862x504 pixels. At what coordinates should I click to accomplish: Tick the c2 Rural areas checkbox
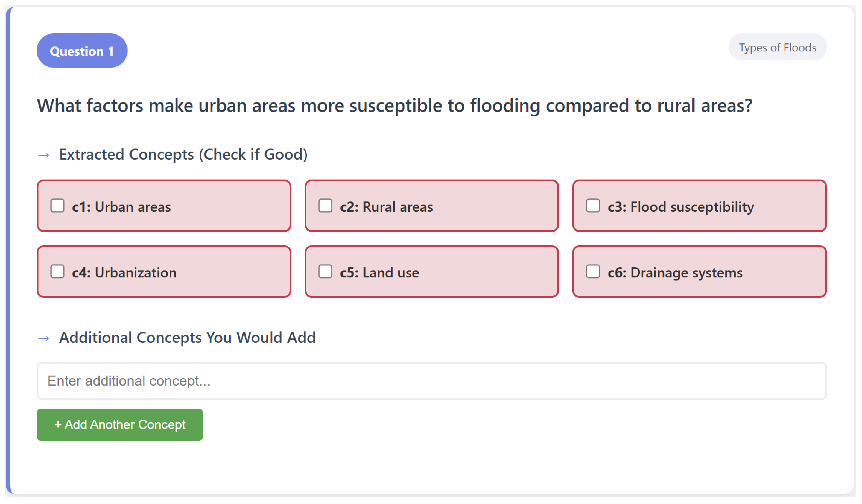tap(325, 206)
